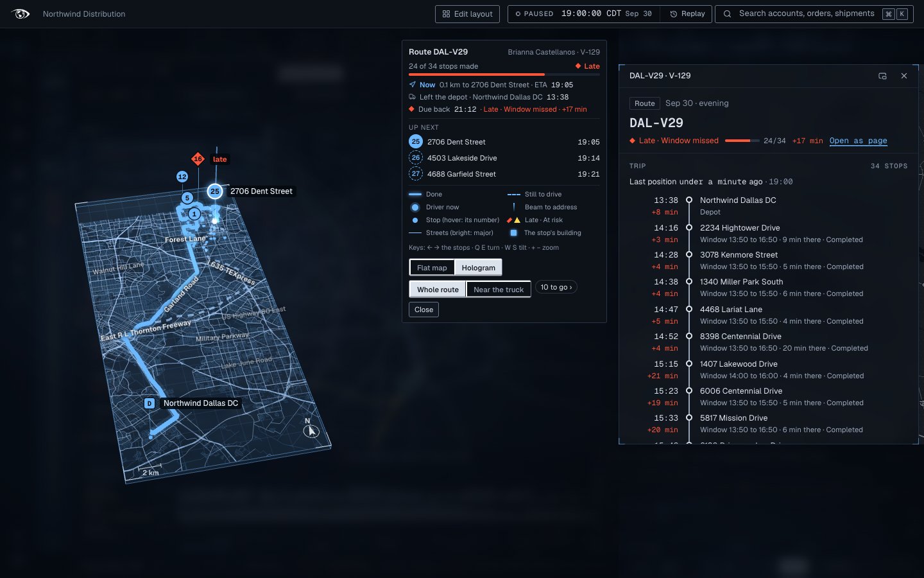This screenshot has width=924, height=578.
Task: Click the route progress bar under stops made
Action: tap(504, 74)
